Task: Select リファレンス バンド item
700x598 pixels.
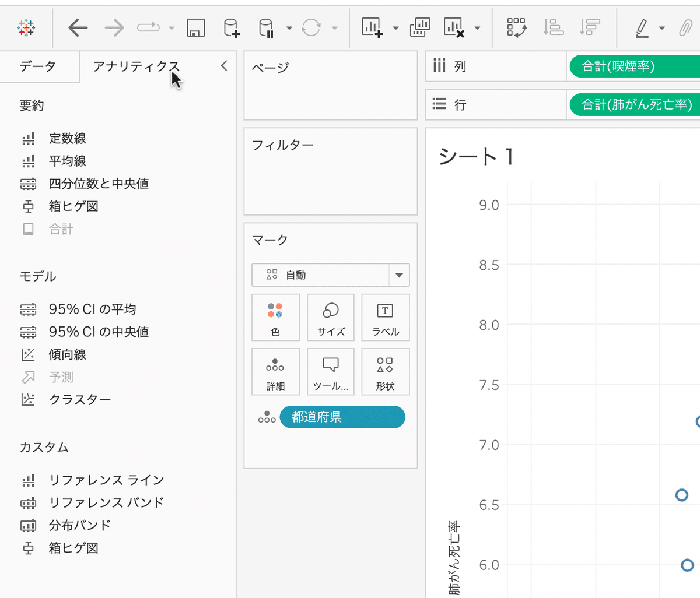Action: coord(107,502)
